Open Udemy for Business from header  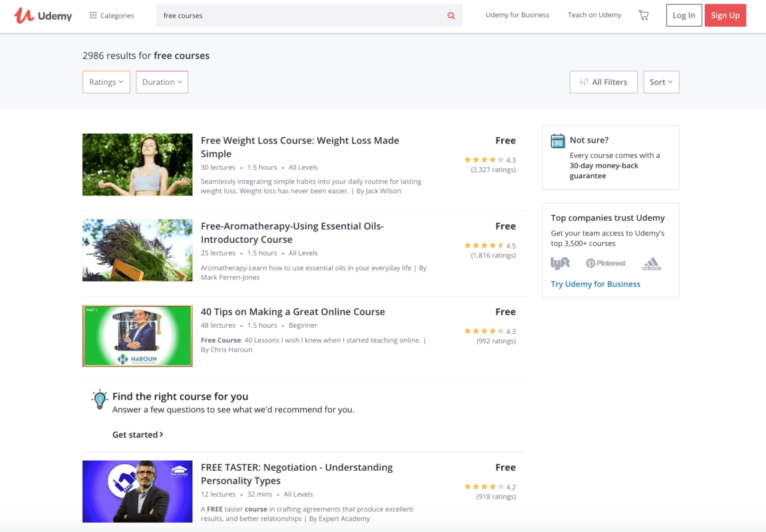coord(517,15)
